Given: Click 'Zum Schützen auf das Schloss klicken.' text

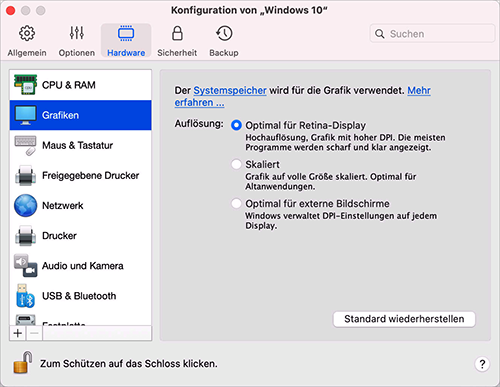Looking at the screenshot, I should (x=129, y=364).
